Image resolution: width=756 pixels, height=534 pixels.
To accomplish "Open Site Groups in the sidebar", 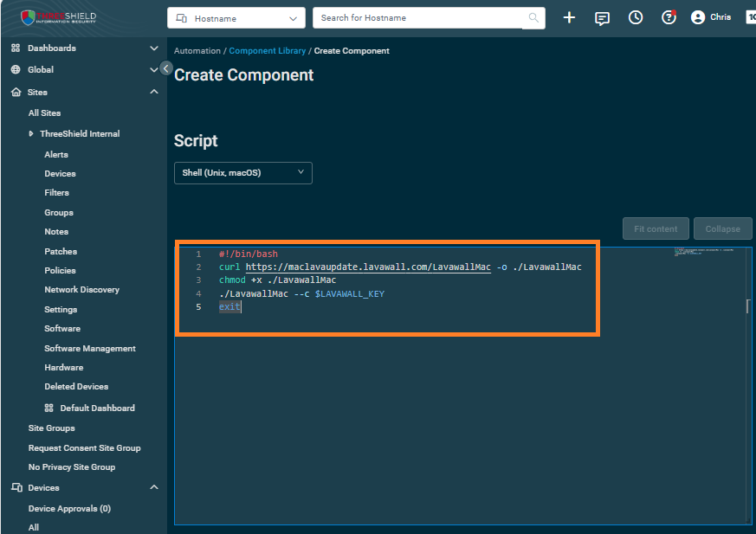I will click(52, 428).
